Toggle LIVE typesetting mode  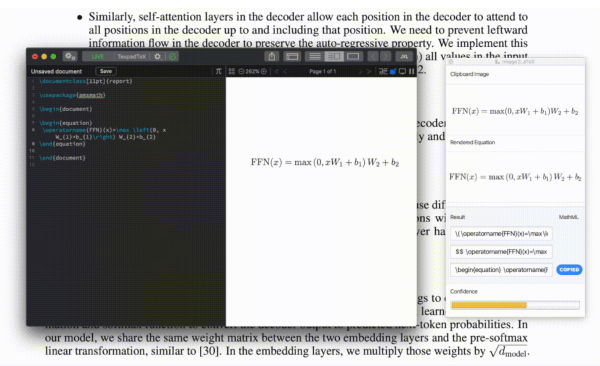(98, 57)
